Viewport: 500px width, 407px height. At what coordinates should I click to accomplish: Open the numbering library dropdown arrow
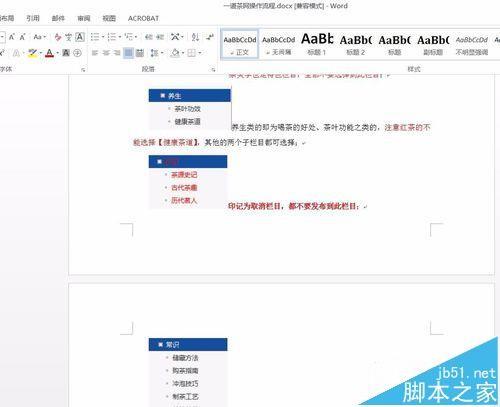tap(120, 37)
